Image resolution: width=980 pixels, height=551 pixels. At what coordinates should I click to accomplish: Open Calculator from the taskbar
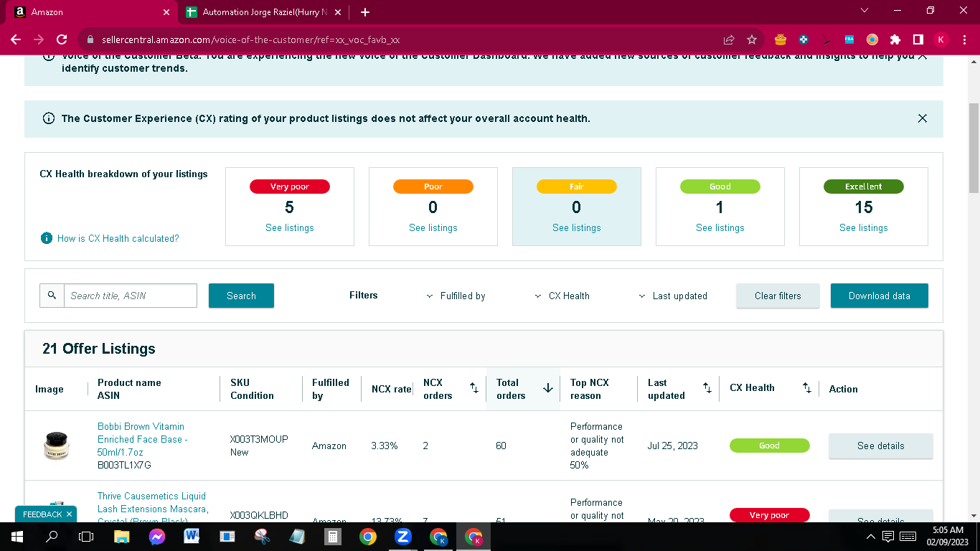(x=332, y=536)
